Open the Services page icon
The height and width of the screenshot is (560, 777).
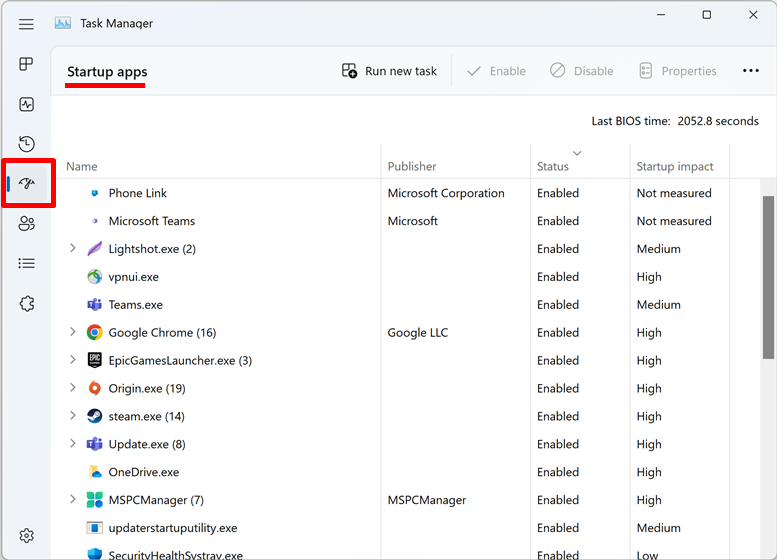(27, 304)
